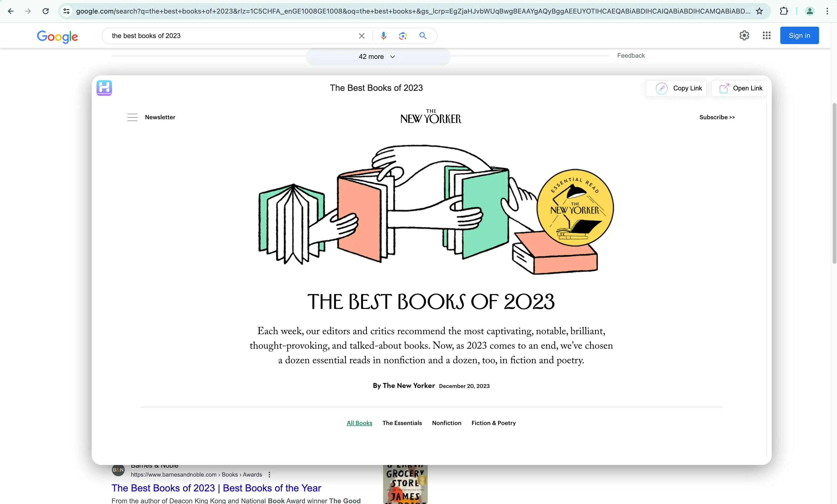
Task: Click the Essential Read yellow badge
Action: click(575, 207)
